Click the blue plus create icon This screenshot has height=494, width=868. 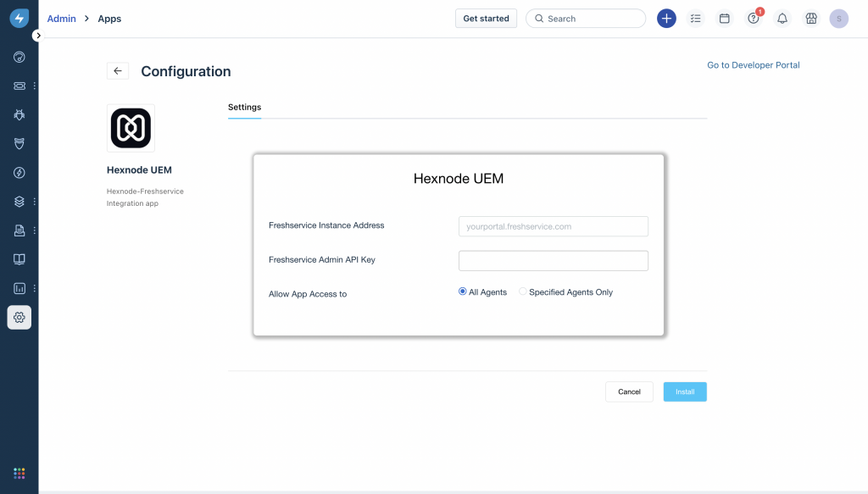pyautogui.click(x=666, y=18)
